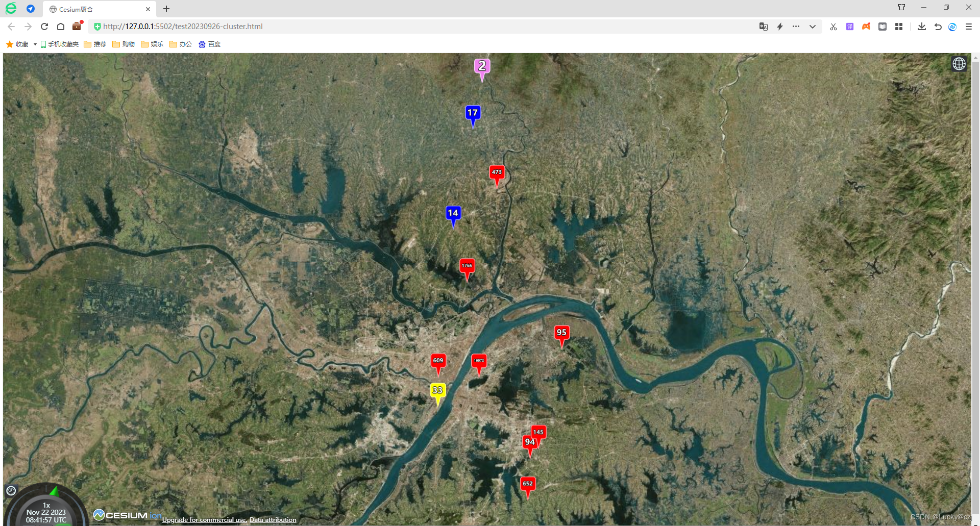The image size is (980, 526).
Task: Expand the favorites dropdown arrow
Action: (35, 44)
